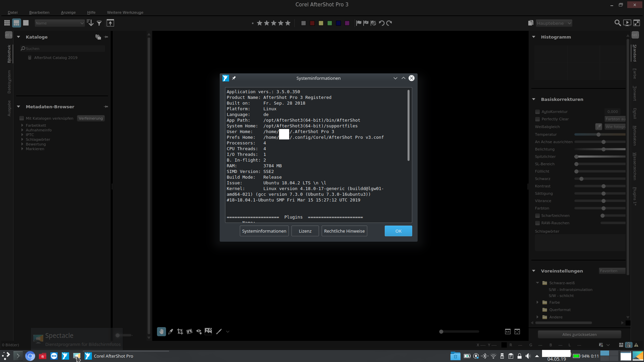The height and width of the screenshot is (362, 644).
Task: Open the catalog manage icon in Kataloge
Action: pyautogui.click(x=98, y=37)
